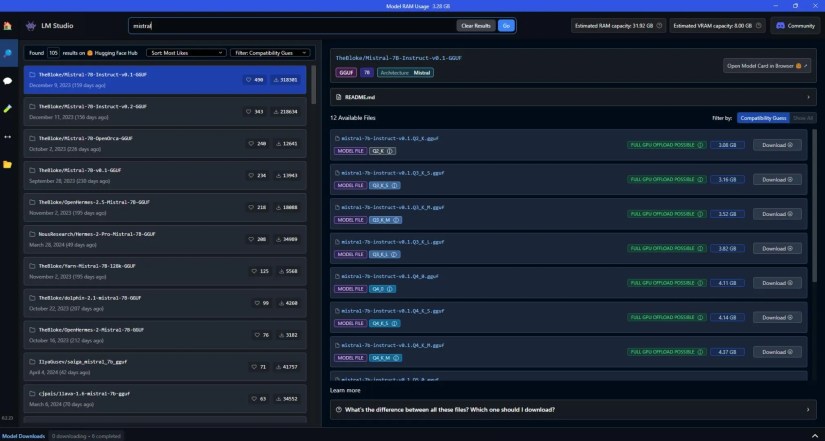Open the Playground test-tube sidebar icon
Screen dimensions: 825x441
coord(7,108)
